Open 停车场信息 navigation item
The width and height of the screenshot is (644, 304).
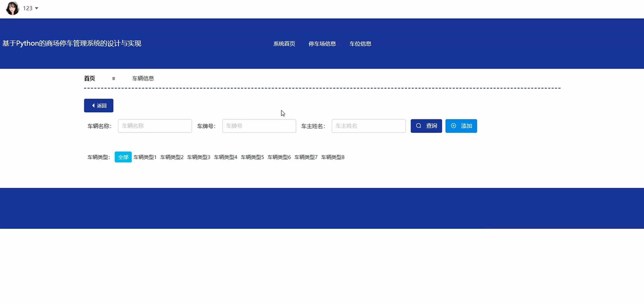(322, 44)
